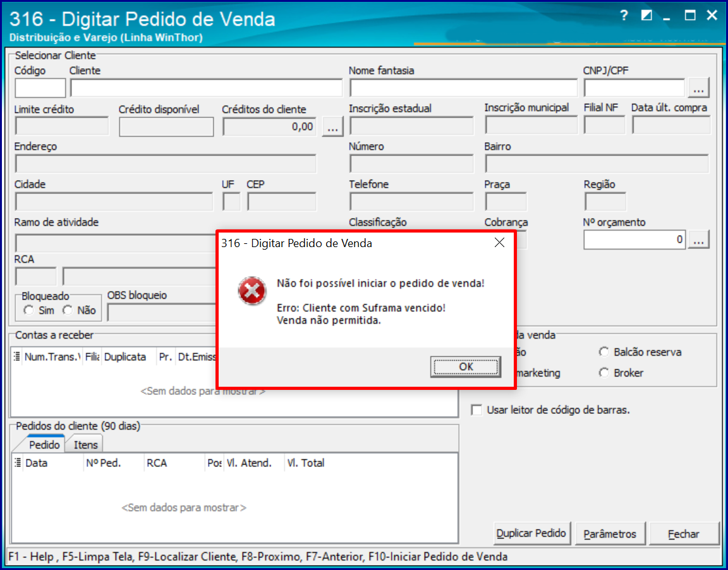
Task: Click Data column header in Pedidos grid
Action: point(53,463)
